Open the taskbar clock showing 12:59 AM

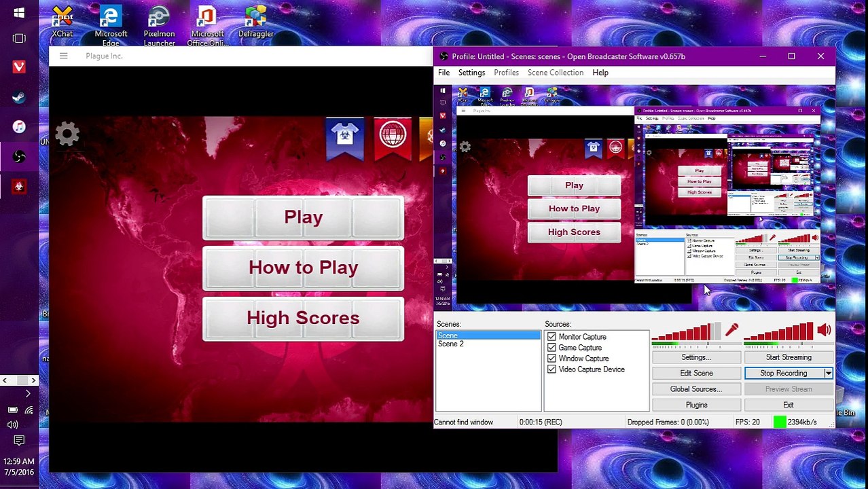coord(19,467)
